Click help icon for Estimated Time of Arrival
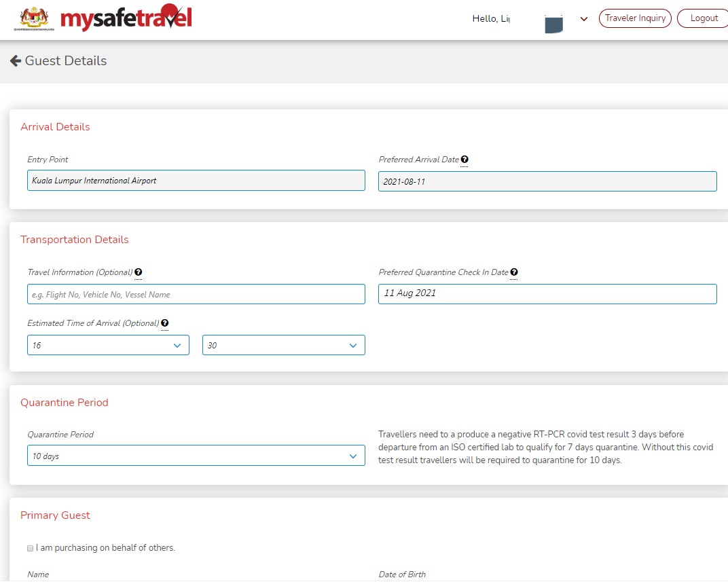The width and height of the screenshot is (728, 582). pos(165,324)
